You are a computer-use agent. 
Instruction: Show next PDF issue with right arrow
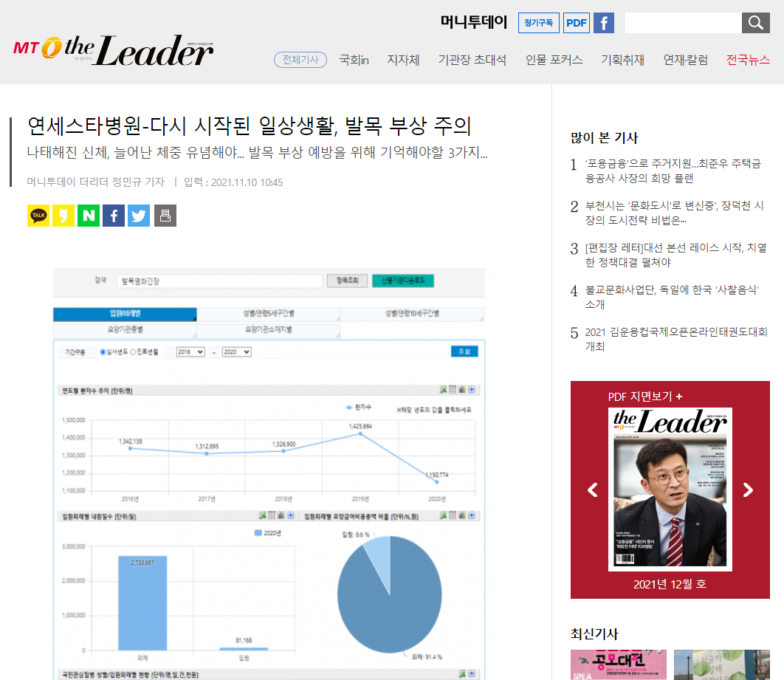(x=748, y=490)
